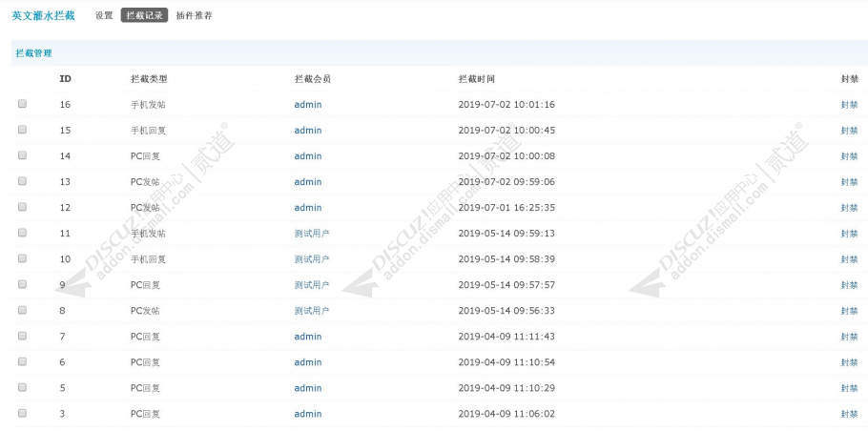Open 测试用户 link in row 11
Viewport: 868px width, 431px height.
tap(312, 234)
